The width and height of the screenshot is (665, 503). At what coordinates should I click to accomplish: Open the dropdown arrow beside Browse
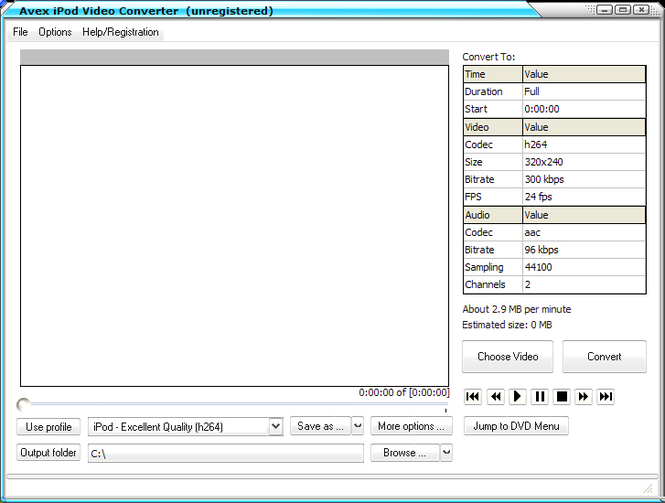click(x=446, y=453)
